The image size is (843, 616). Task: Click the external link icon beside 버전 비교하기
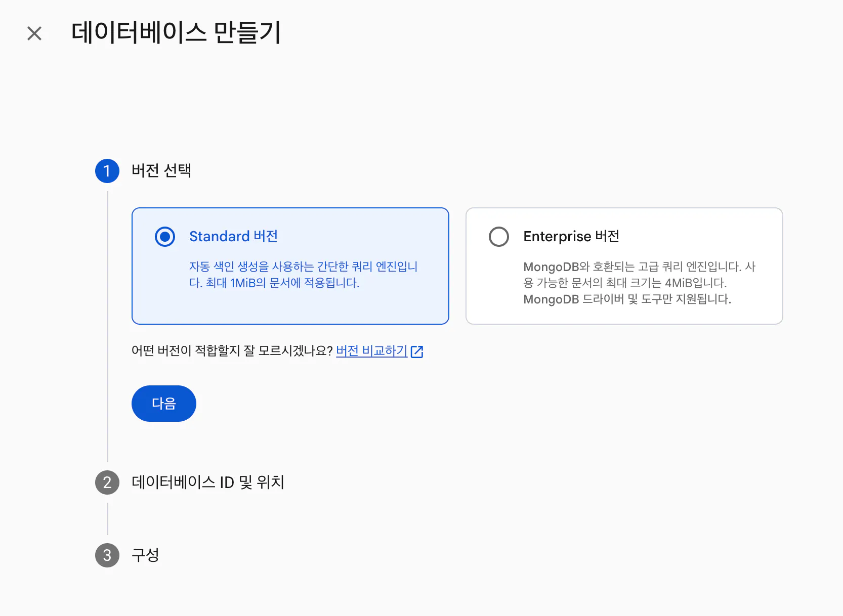pos(417,351)
